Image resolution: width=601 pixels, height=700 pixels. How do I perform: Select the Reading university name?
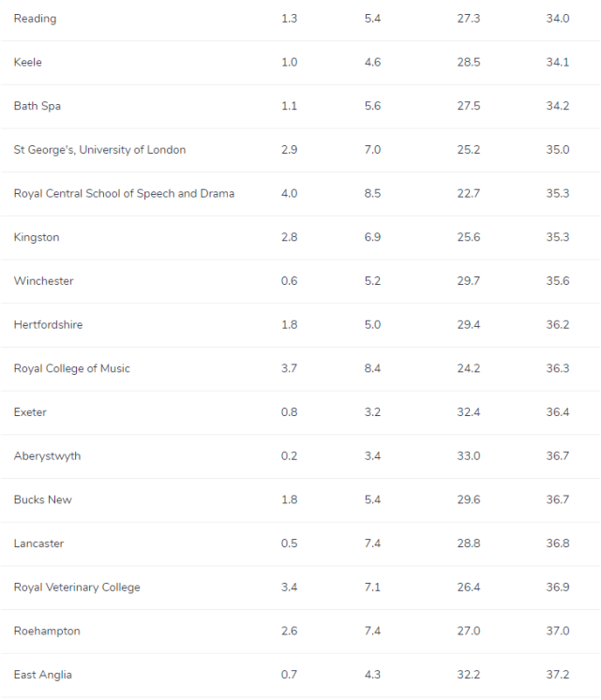[35, 19]
